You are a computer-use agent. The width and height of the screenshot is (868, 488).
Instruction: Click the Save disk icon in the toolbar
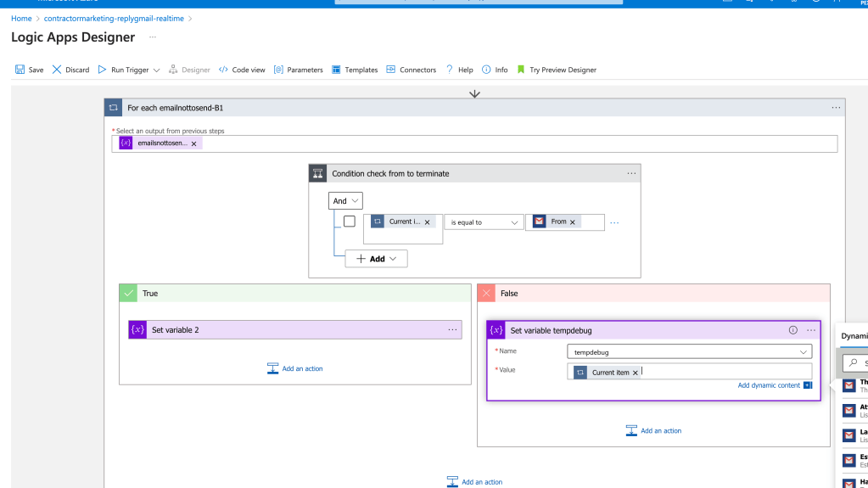pyautogui.click(x=20, y=70)
